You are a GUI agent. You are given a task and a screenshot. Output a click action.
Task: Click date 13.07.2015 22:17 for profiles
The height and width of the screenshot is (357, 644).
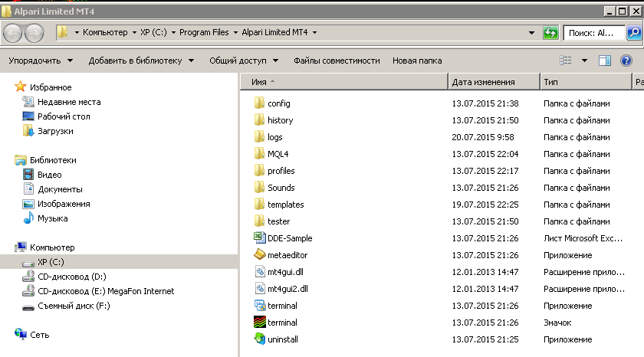(x=485, y=171)
